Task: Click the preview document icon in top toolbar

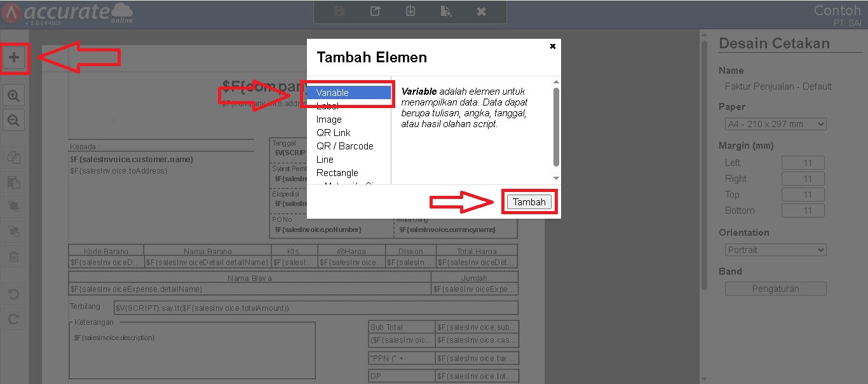Action: pos(446,11)
